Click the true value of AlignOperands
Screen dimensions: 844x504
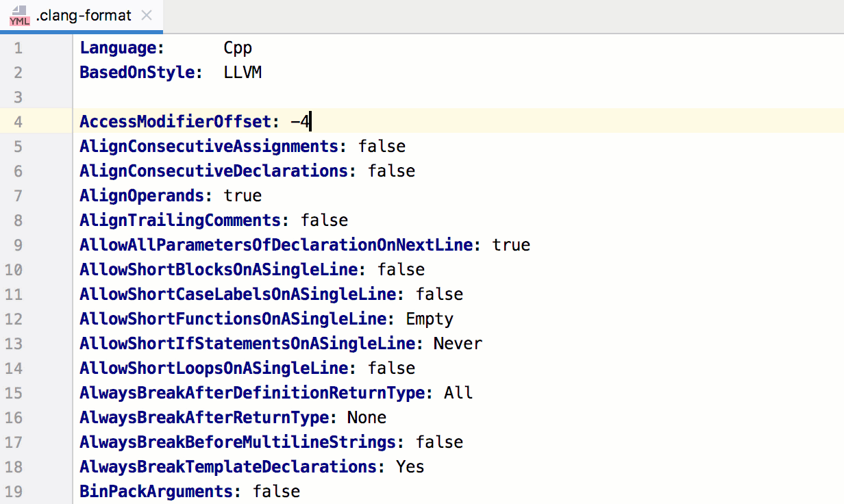(243, 196)
